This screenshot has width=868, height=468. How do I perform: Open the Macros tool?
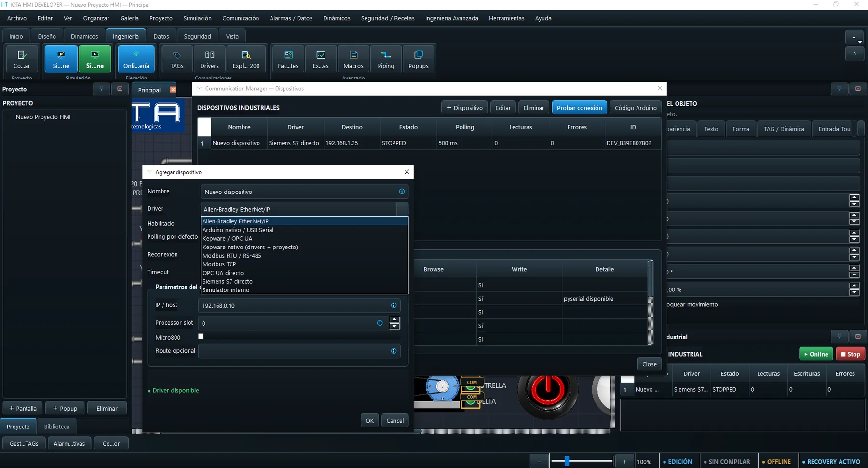click(353, 59)
